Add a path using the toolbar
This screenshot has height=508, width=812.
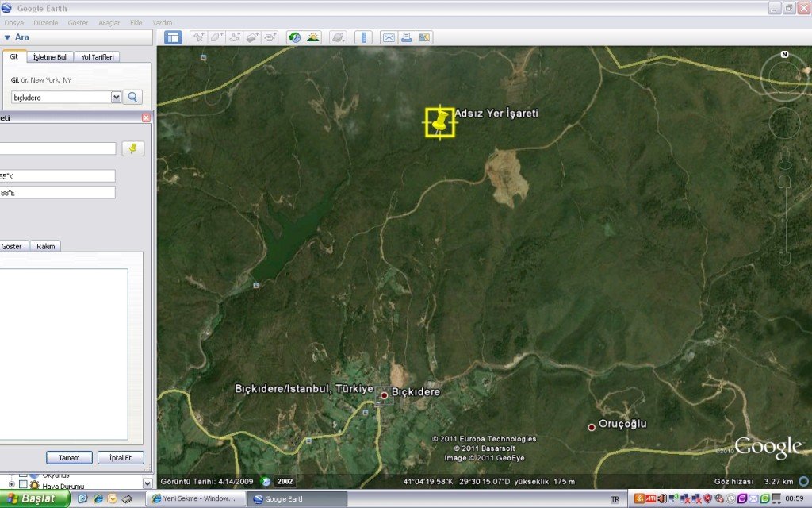pos(235,37)
